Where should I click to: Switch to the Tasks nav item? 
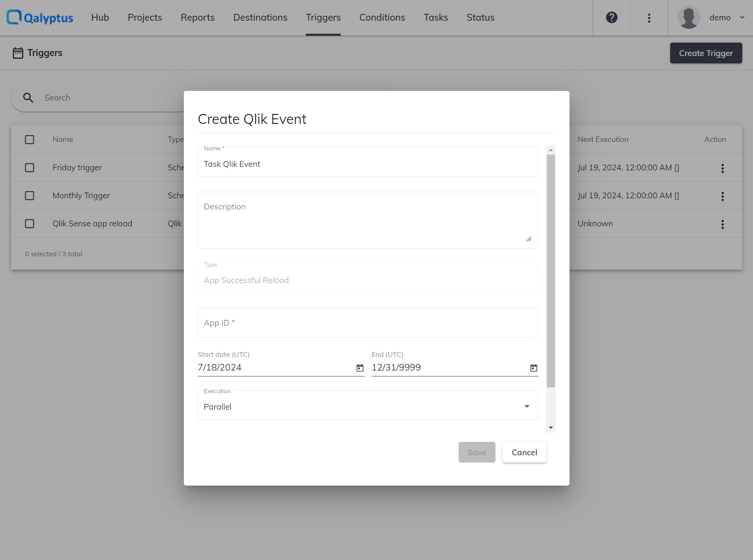(436, 18)
